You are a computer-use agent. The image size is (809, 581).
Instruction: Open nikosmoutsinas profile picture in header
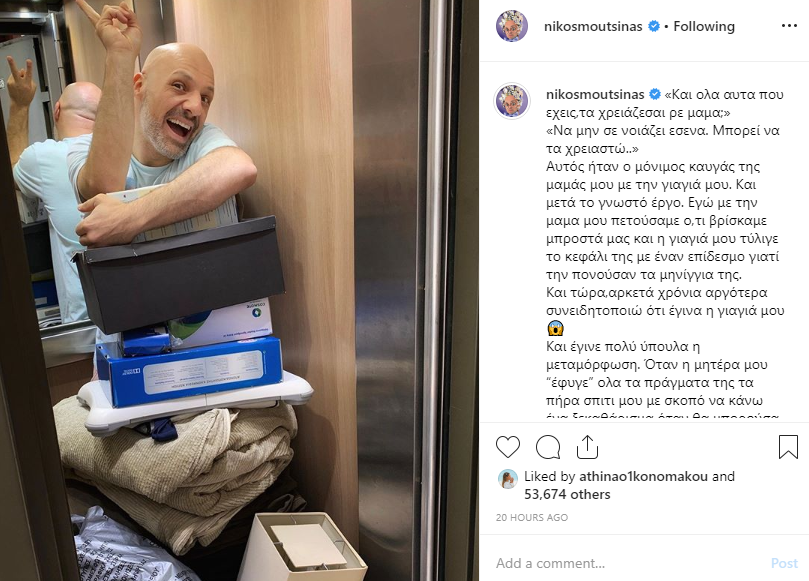(x=512, y=26)
